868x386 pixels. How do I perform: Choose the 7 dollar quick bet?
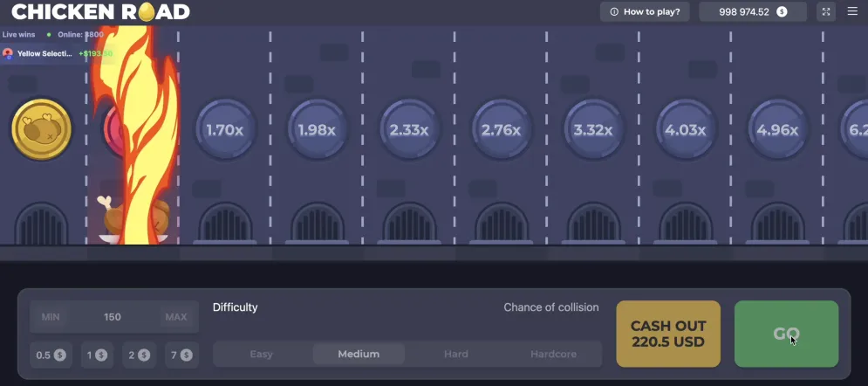(x=181, y=355)
